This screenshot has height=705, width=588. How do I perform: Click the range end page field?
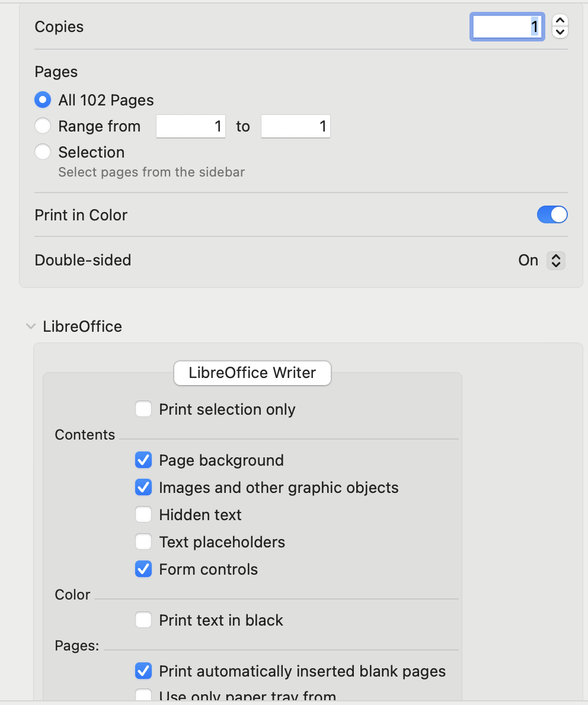[x=295, y=126]
